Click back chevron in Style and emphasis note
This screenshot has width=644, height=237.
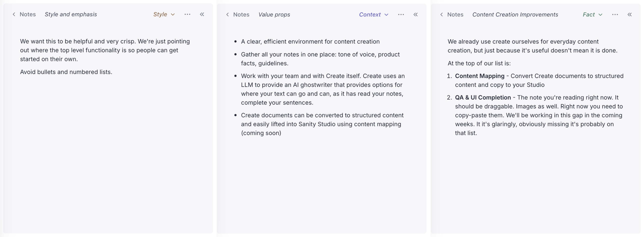(14, 14)
